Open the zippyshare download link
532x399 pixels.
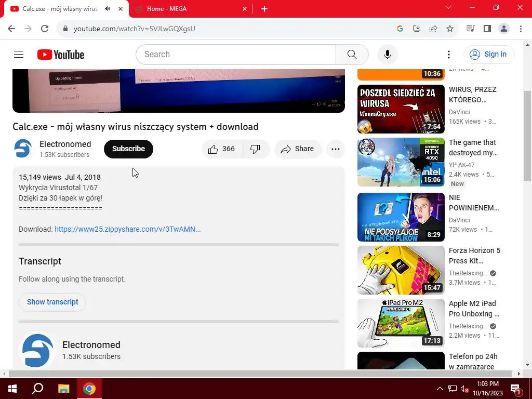click(x=128, y=229)
